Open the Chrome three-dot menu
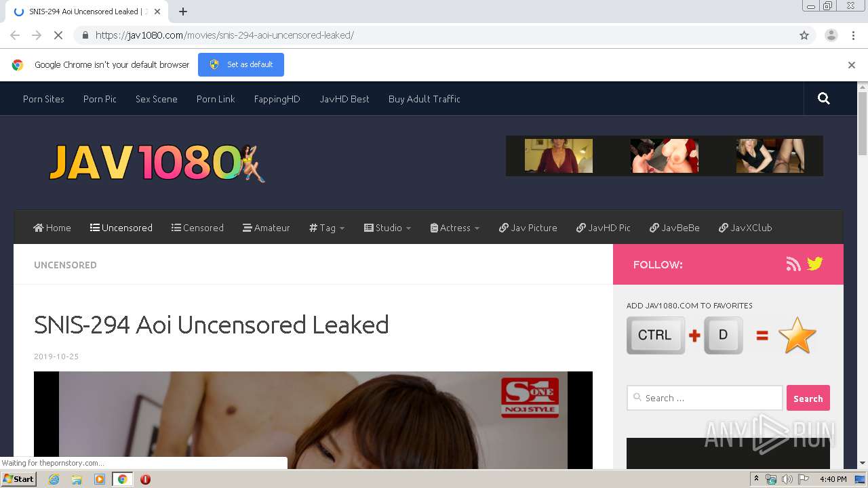Image resolution: width=868 pixels, height=488 pixels. pyautogui.click(x=853, y=35)
